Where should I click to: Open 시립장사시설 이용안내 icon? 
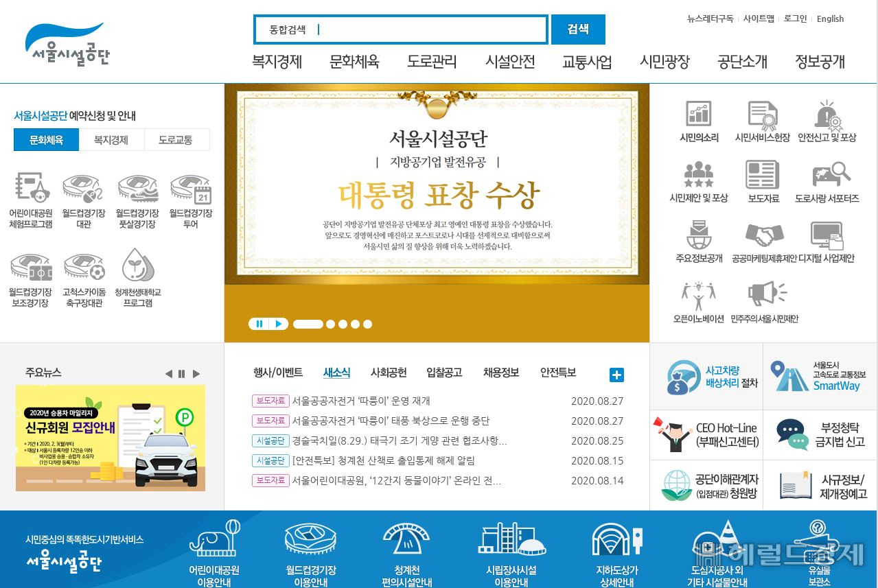[x=511, y=541]
